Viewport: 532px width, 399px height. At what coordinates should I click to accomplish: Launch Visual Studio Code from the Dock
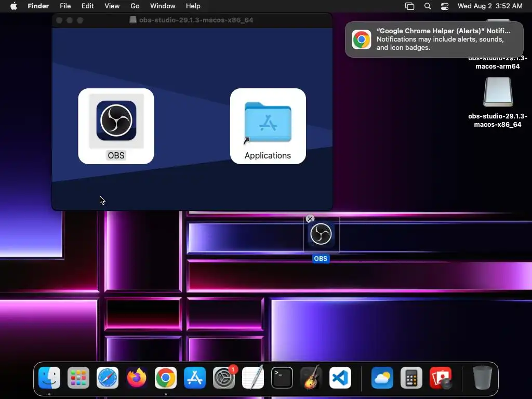tap(340, 378)
